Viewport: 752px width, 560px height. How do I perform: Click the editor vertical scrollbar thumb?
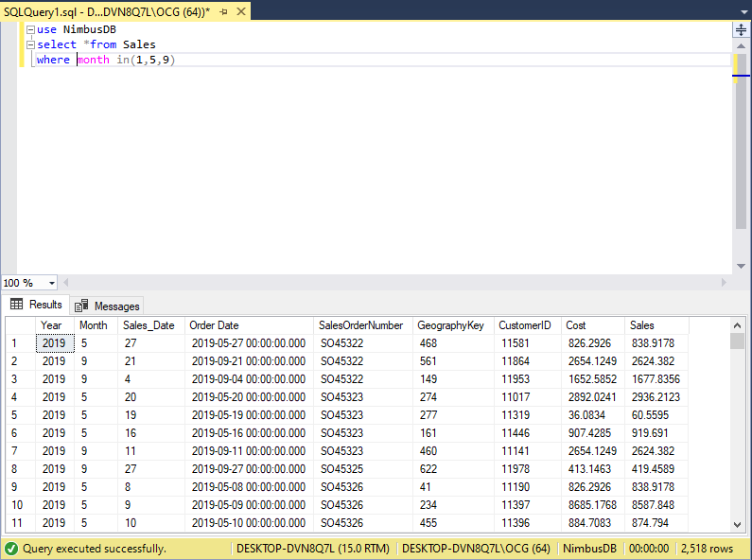click(741, 142)
